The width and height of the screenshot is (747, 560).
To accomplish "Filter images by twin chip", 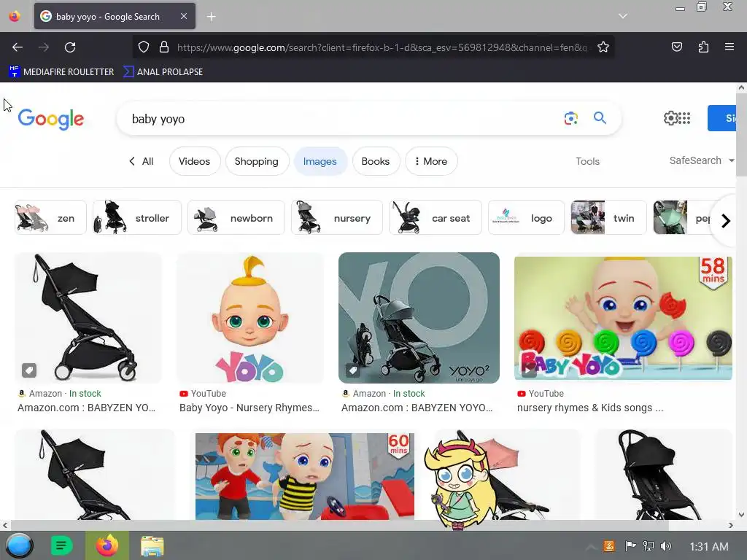I will pos(609,217).
